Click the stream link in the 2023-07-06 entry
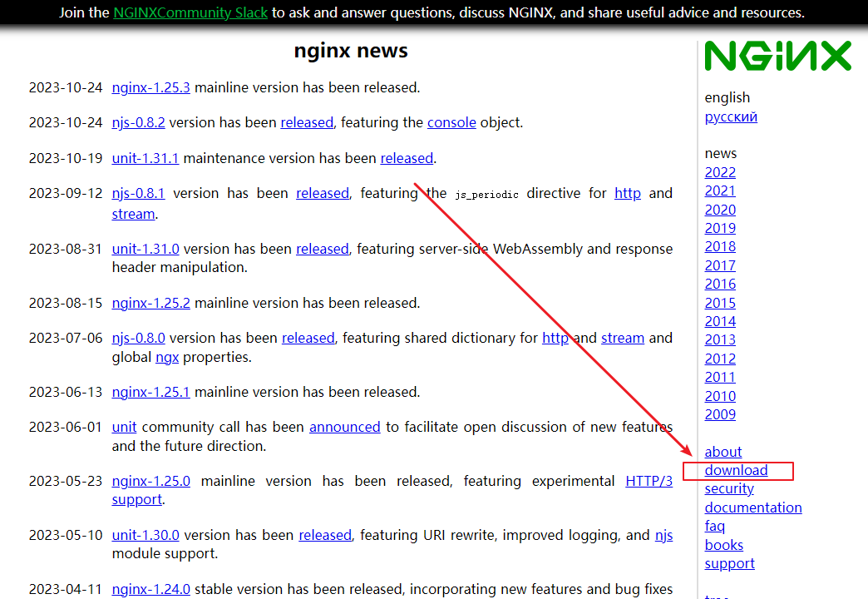The image size is (868, 599). [623, 338]
